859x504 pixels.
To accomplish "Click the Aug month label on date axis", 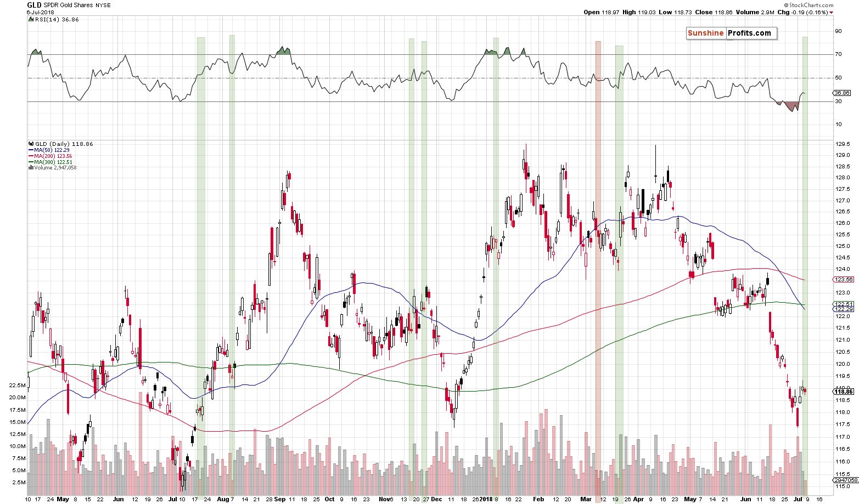I will 222,500.
